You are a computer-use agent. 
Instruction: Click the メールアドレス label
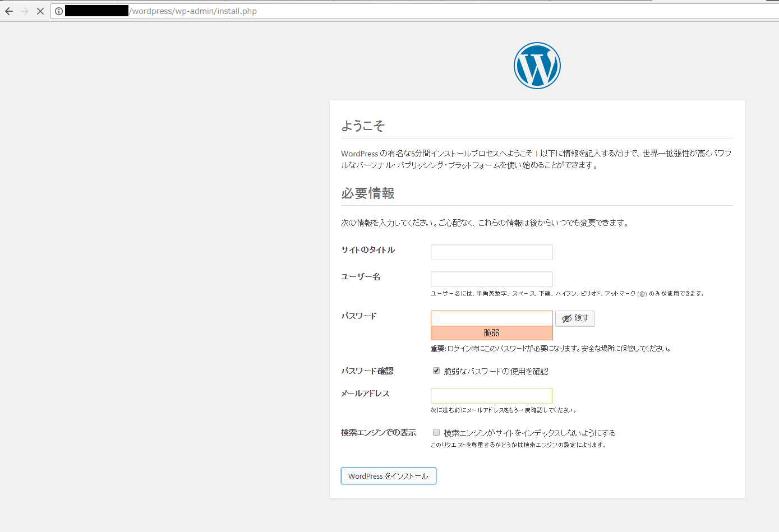[x=365, y=394]
